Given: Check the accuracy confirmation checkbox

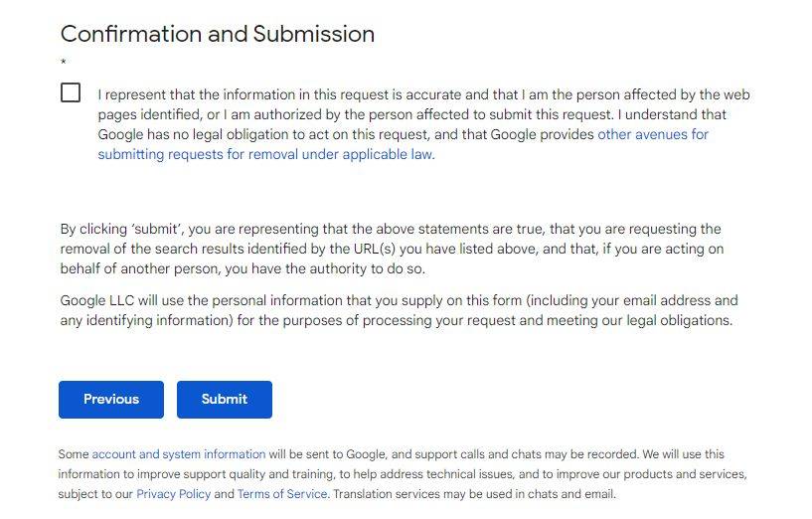Looking at the screenshot, I should 71,92.
